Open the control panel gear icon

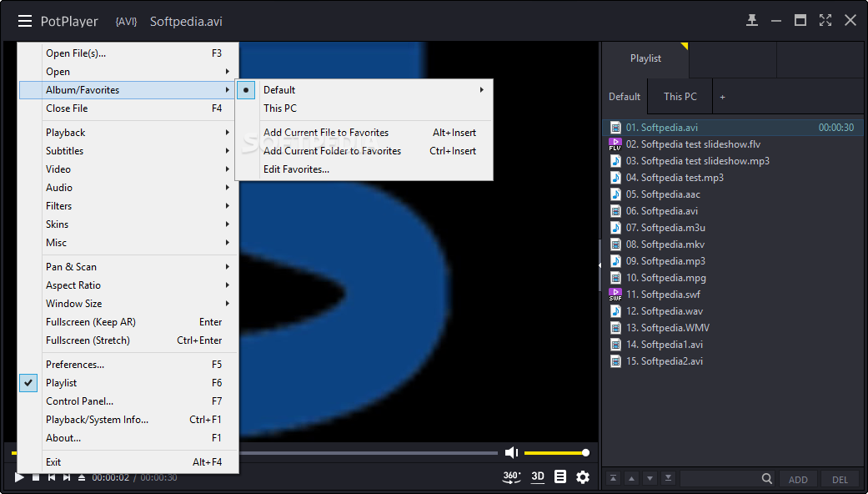coord(583,476)
